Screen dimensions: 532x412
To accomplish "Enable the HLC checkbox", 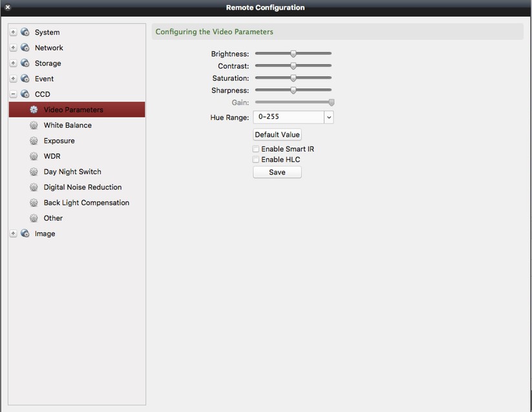I will [x=255, y=159].
